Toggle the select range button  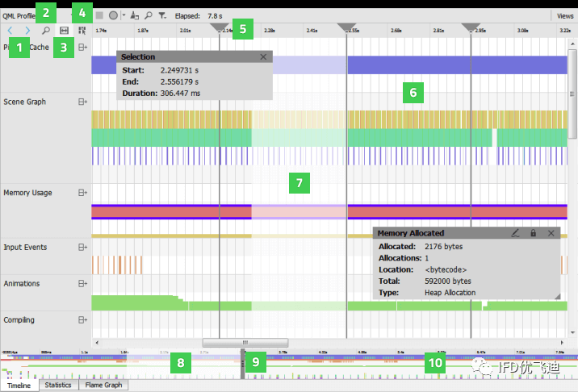point(64,30)
